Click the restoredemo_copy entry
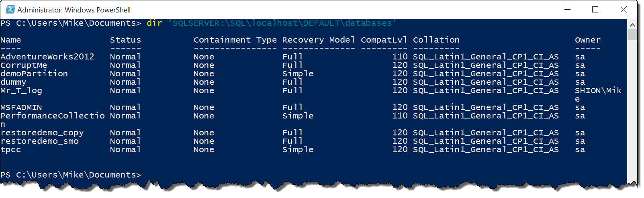This screenshot has width=644, height=198. (42, 133)
